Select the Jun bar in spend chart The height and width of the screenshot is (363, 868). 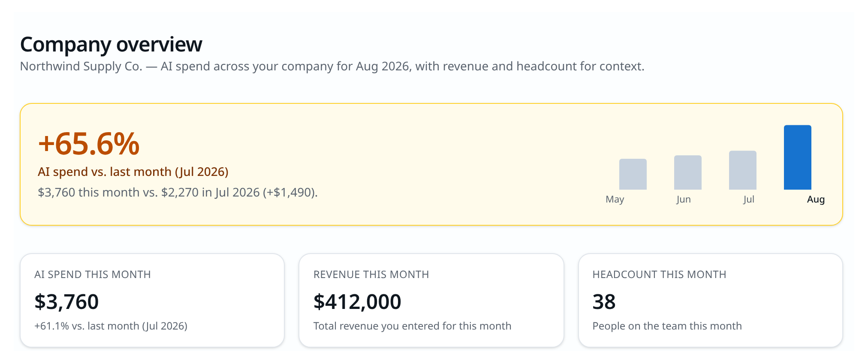point(687,172)
